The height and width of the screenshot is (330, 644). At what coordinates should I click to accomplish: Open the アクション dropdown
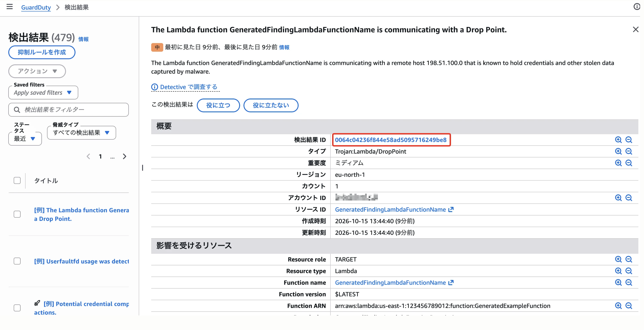pyautogui.click(x=37, y=71)
